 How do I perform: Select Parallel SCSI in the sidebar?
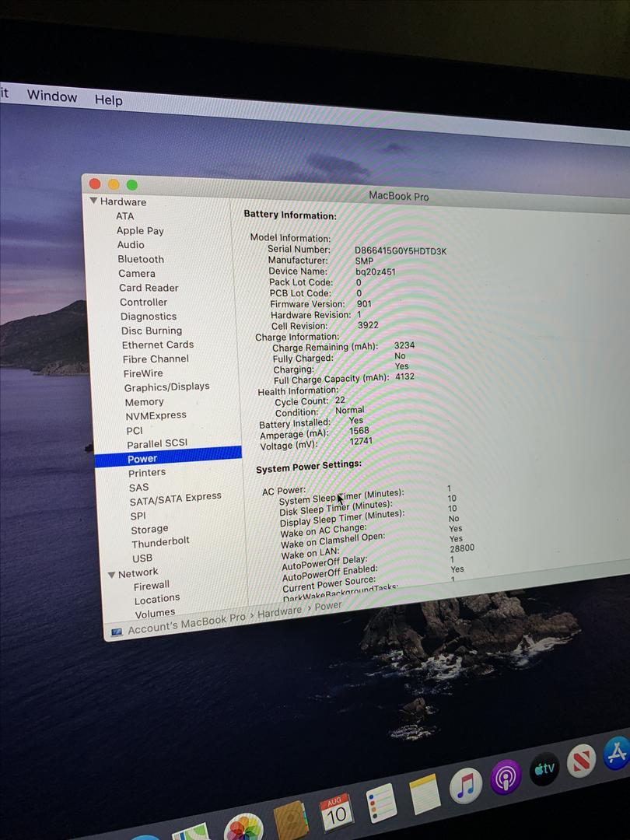click(157, 443)
